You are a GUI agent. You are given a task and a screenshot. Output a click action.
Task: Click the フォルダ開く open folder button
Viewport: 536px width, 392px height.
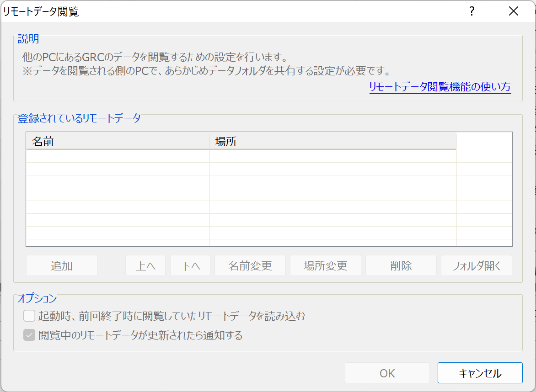point(476,265)
